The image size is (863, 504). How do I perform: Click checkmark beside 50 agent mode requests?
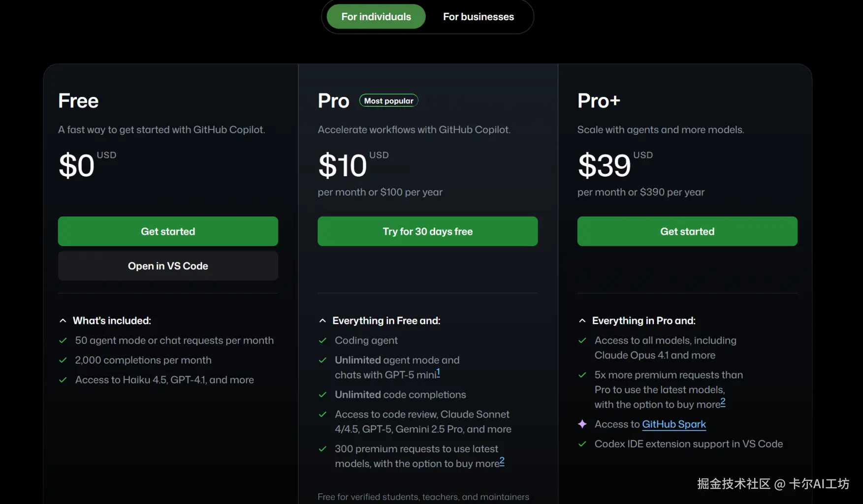pyautogui.click(x=63, y=341)
